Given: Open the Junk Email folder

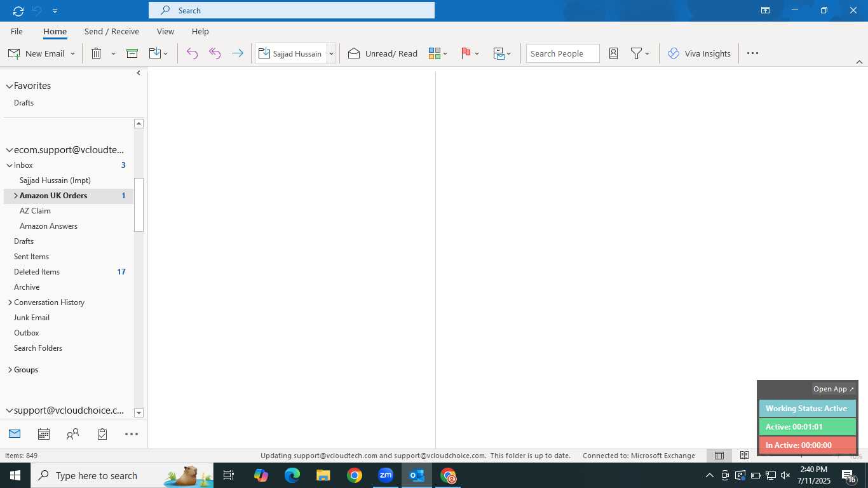Looking at the screenshot, I should click(32, 318).
